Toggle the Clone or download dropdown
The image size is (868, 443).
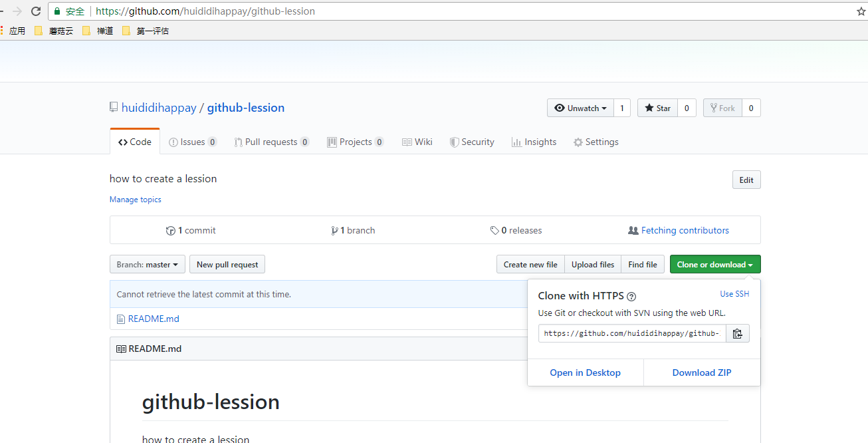[x=714, y=265]
